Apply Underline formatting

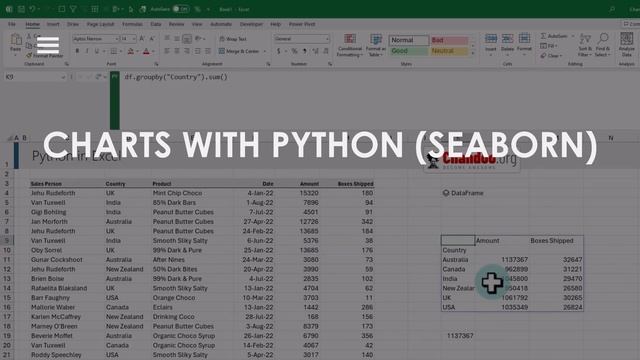97,51
